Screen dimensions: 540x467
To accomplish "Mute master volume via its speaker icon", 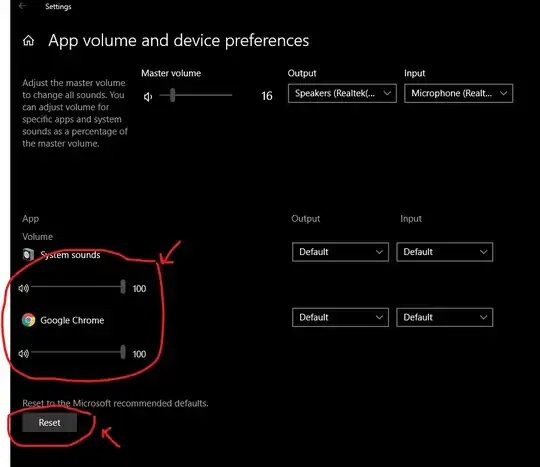I will [148, 97].
